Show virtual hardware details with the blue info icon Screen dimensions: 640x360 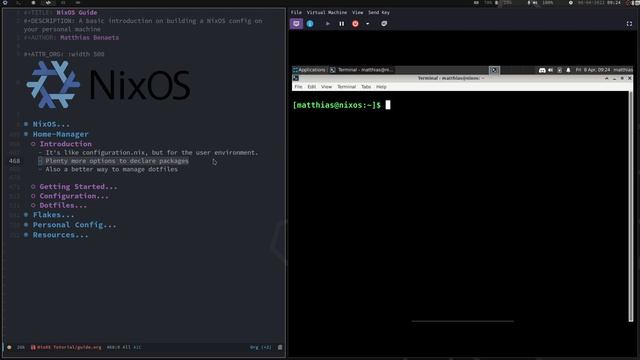[x=310, y=24]
